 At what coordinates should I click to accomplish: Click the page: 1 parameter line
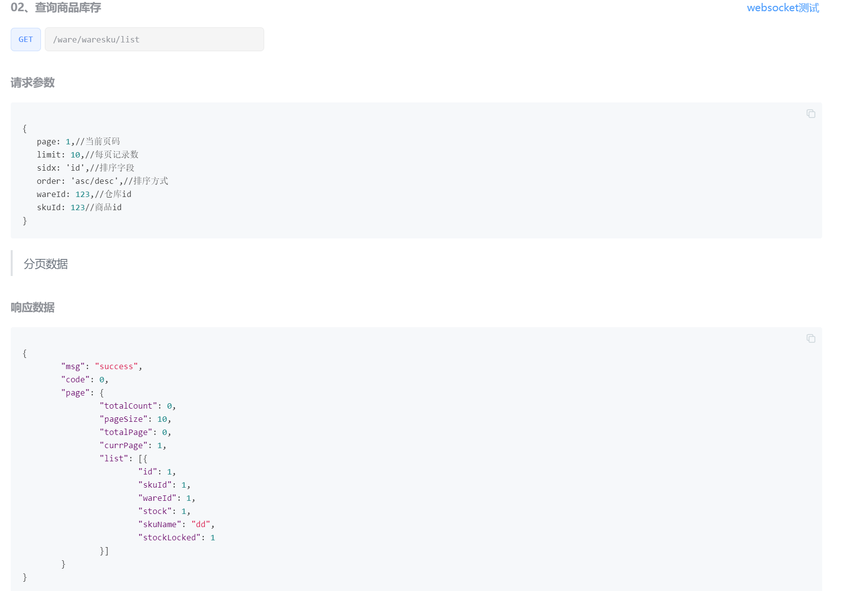pyautogui.click(x=78, y=141)
